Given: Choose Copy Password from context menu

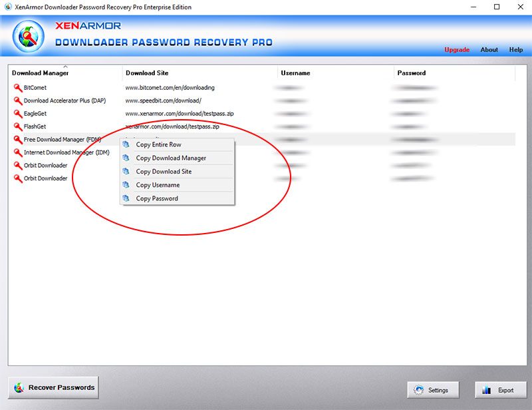Looking at the screenshot, I should [177, 198].
